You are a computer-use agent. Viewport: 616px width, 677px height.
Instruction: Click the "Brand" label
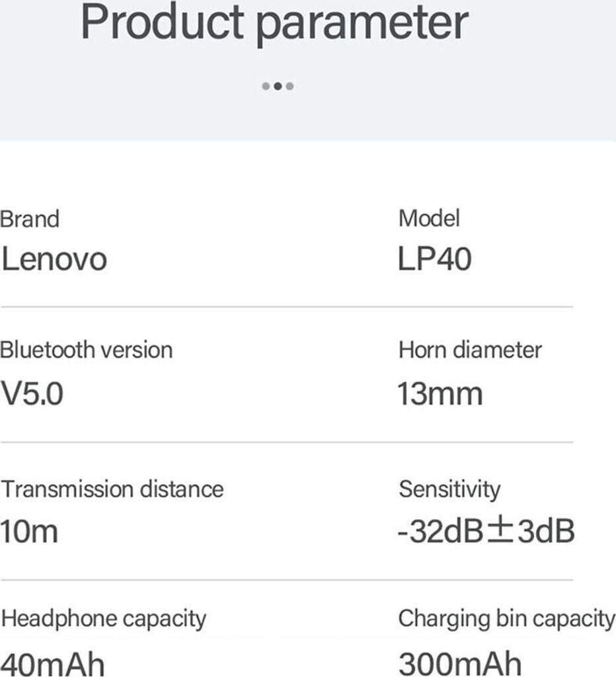pos(30,219)
